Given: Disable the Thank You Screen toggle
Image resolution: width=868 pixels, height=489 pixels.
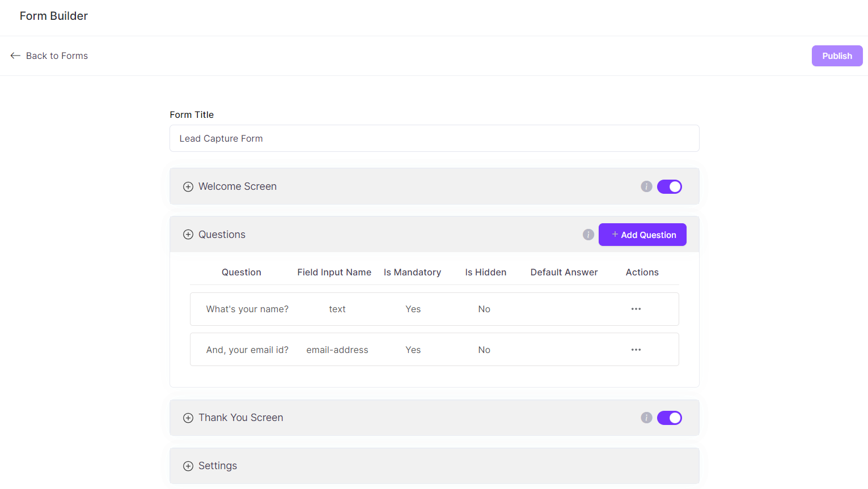Looking at the screenshot, I should point(670,418).
